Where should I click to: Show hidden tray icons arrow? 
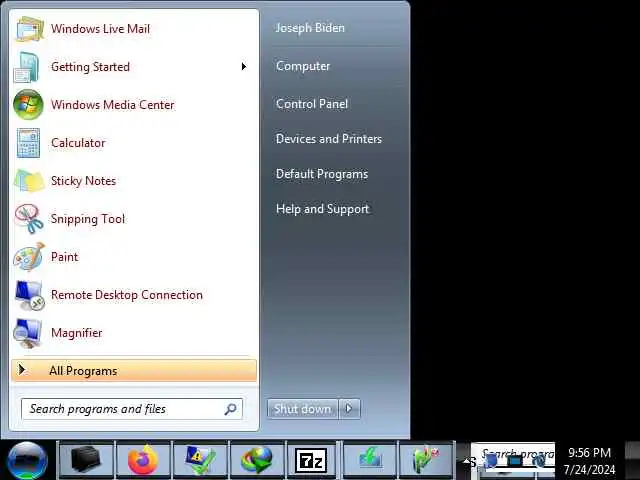tap(466, 461)
